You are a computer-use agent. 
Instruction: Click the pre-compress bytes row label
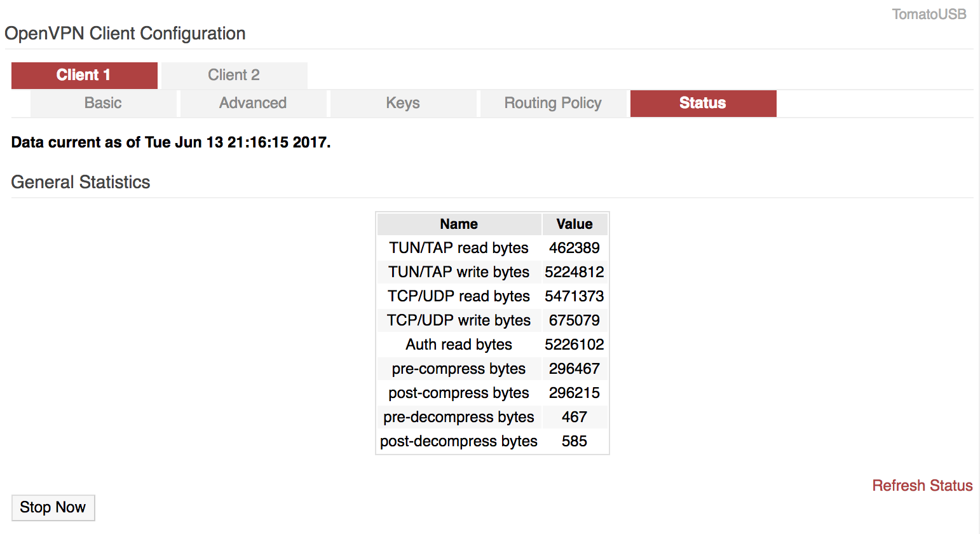[x=459, y=369]
